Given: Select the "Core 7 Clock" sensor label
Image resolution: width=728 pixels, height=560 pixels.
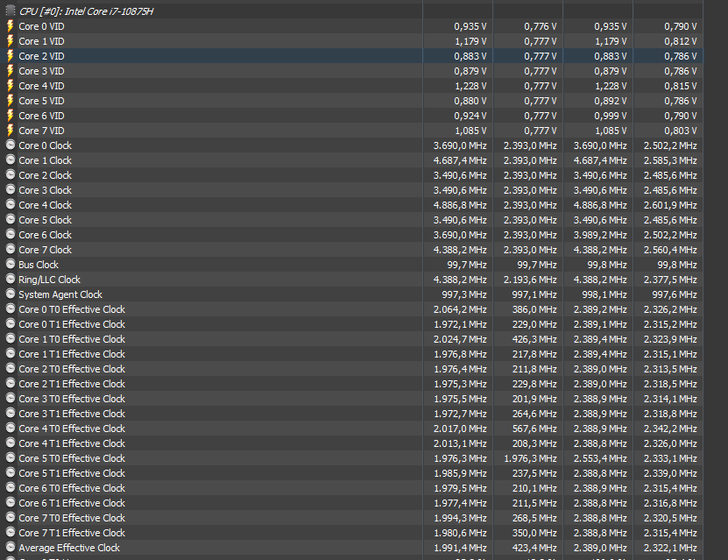Looking at the screenshot, I should pyautogui.click(x=45, y=250).
